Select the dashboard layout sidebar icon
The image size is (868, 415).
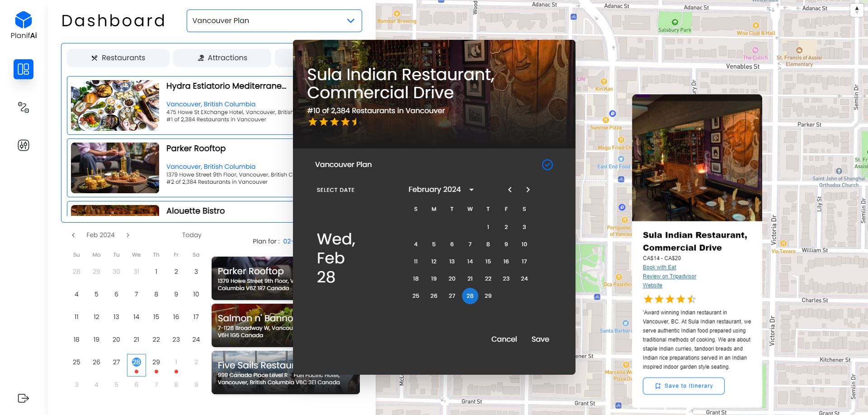point(24,69)
